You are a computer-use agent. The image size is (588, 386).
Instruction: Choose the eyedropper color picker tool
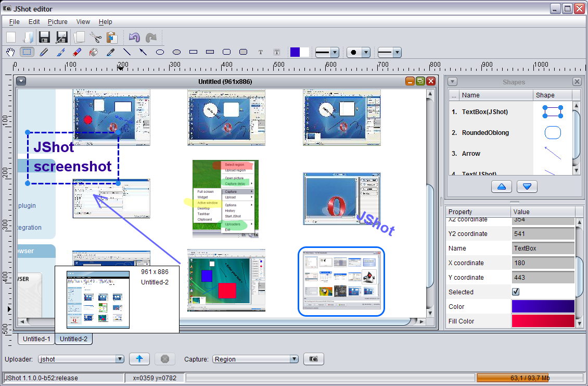pos(110,52)
